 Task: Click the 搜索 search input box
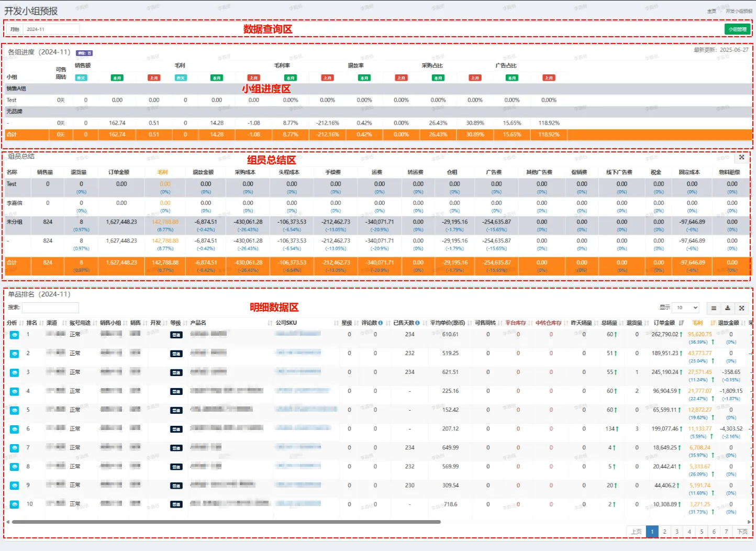50,307
